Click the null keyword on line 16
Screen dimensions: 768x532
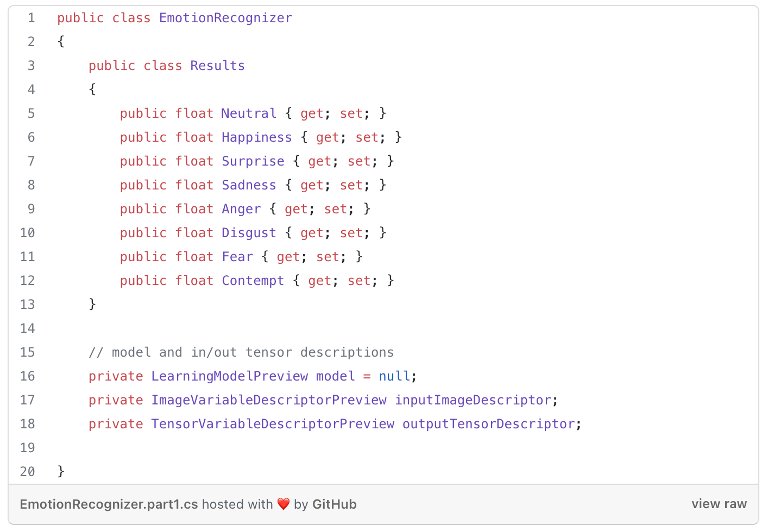394,376
